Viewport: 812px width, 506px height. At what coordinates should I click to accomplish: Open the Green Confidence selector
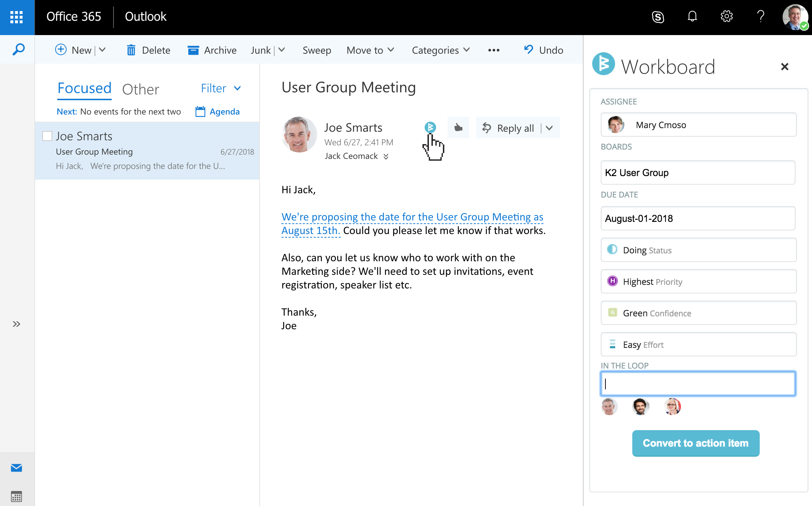point(699,313)
